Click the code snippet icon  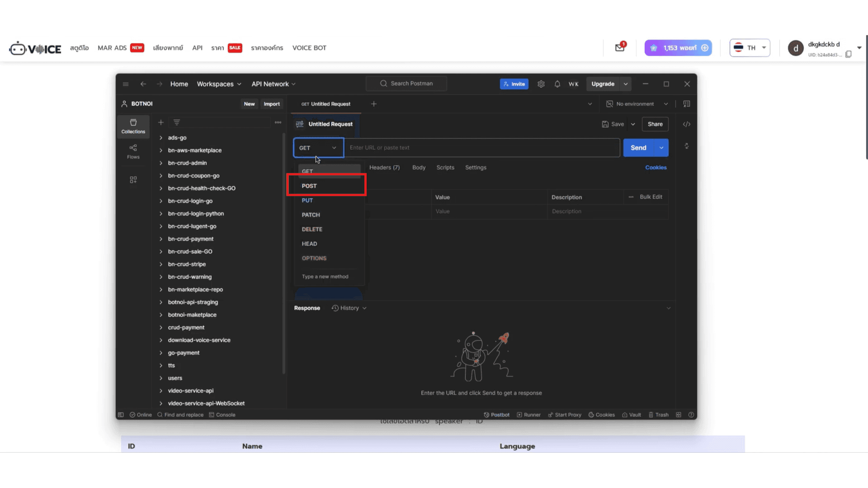click(686, 124)
